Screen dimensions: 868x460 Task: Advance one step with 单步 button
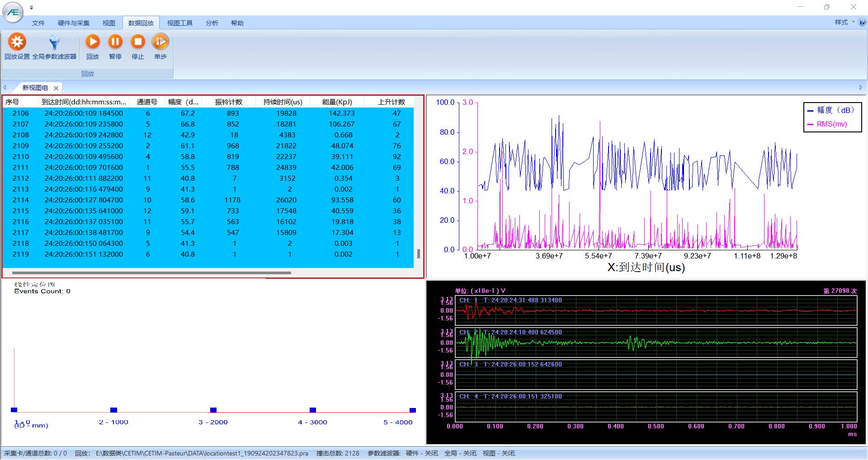(160, 47)
